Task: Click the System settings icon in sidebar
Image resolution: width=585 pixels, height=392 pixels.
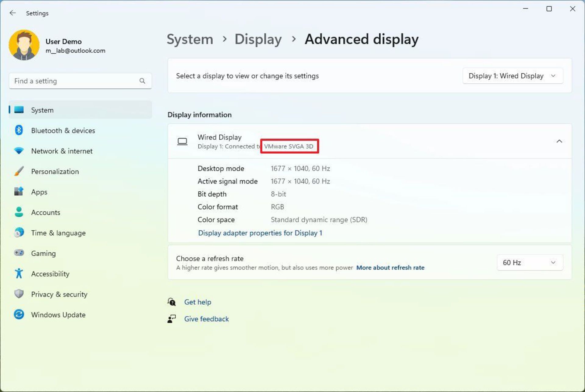Action: click(x=19, y=110)
